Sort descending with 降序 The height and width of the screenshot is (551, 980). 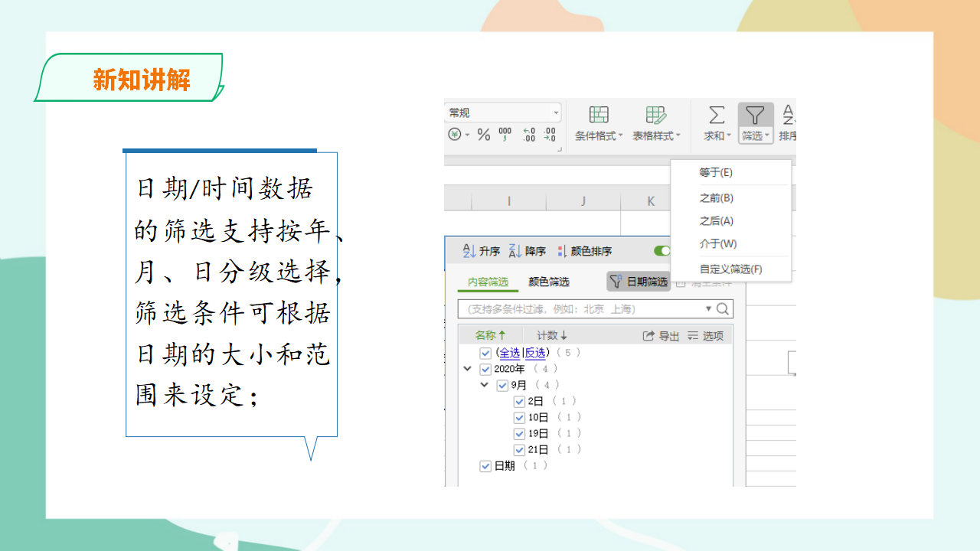coord(528,251)
